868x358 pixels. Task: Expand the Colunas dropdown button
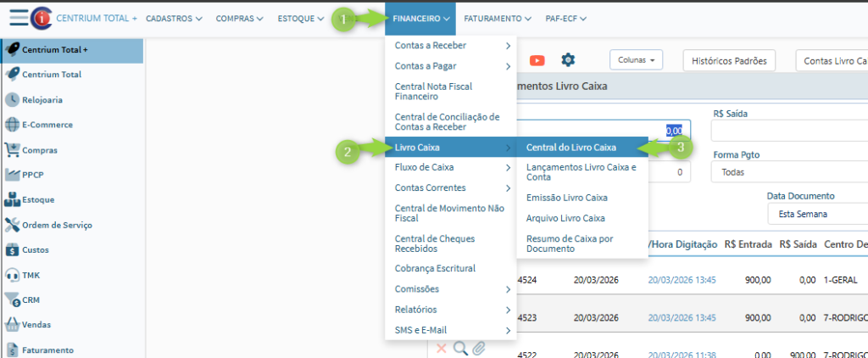click(x=636, y=60)
